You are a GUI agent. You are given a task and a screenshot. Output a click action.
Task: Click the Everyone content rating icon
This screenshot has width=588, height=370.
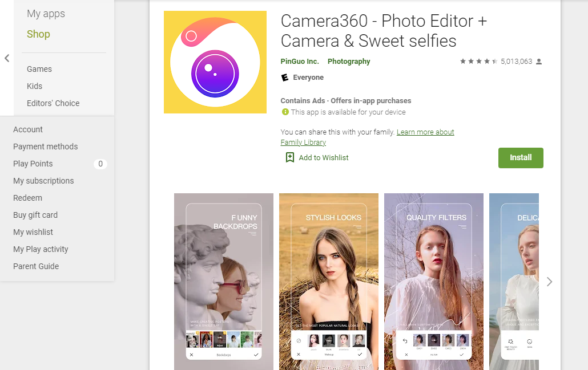285,78
